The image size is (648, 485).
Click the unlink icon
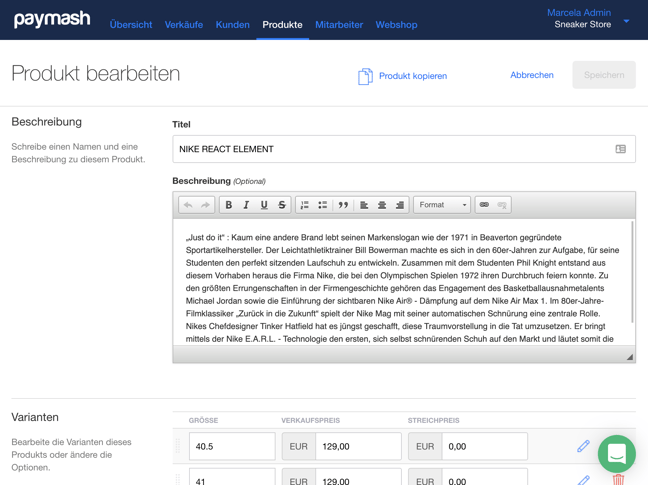tap(502, 205)
